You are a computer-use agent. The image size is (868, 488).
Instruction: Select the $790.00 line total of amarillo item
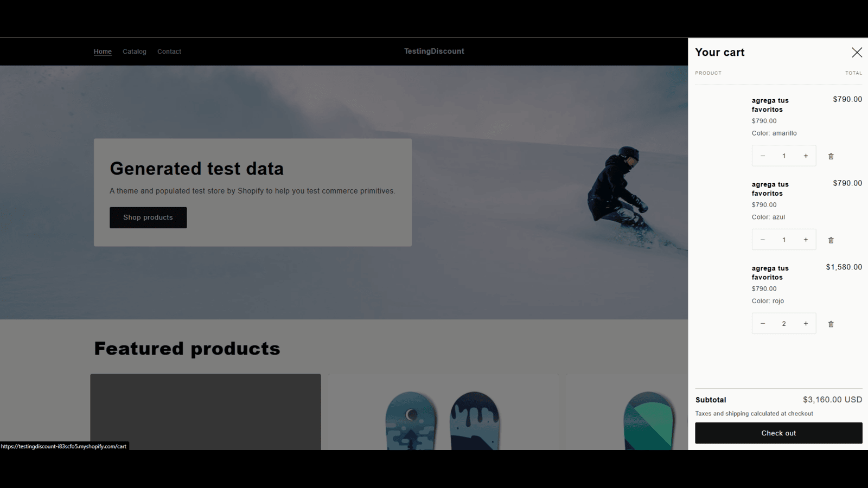[847, 99]
